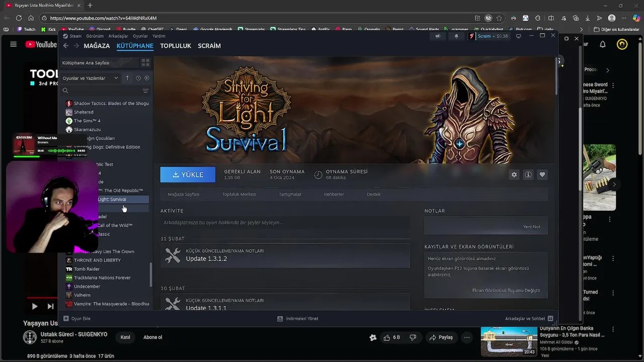
Task: Click the YouTube Katıl button
Action: click(125, 337)
